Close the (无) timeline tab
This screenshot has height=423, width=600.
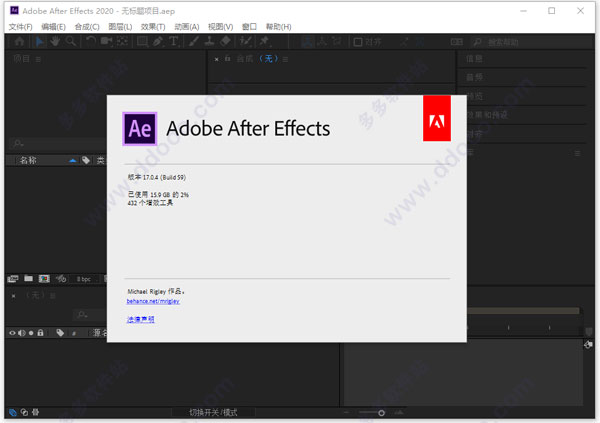(x=13, y=296)
